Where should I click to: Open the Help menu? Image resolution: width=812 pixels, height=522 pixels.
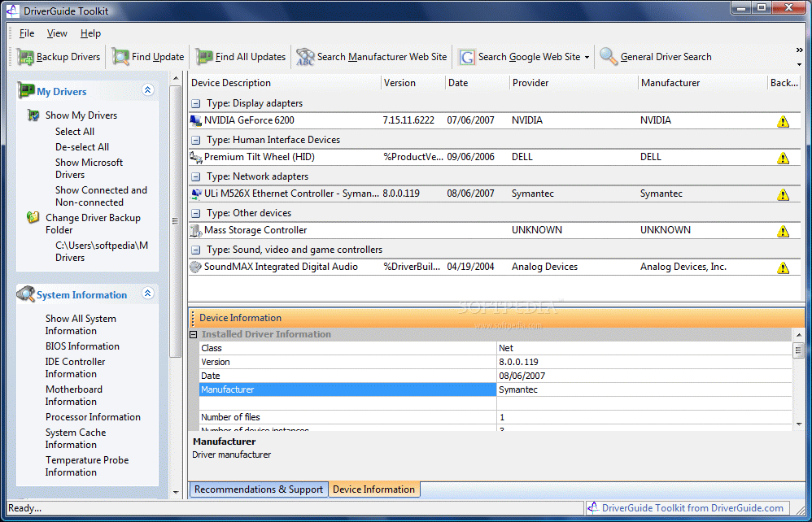90,33
